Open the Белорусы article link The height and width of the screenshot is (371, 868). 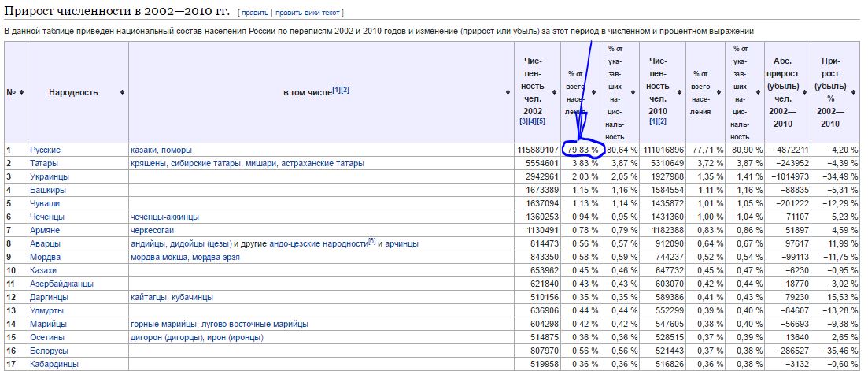coord(50,351)
